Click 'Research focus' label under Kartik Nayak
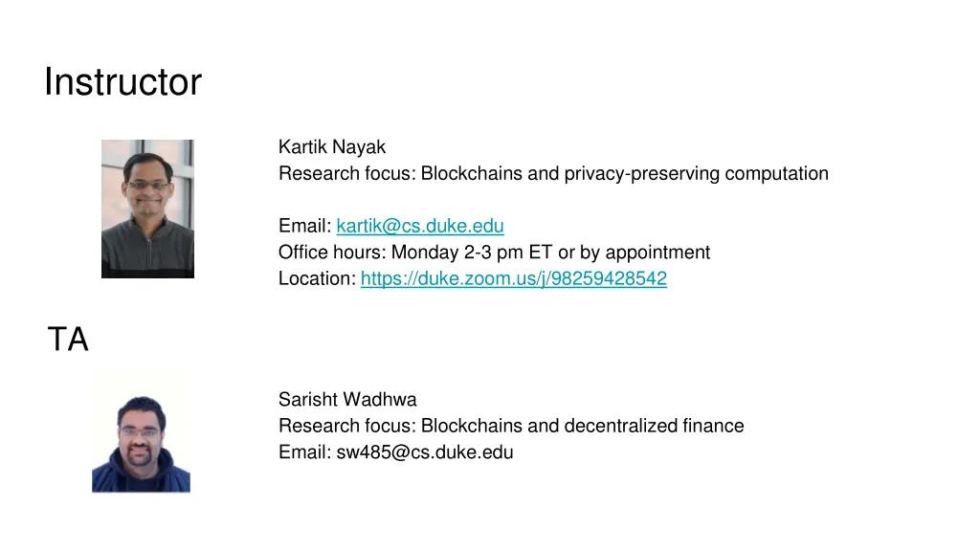Screen dimensions: 980x551 (x=346, y=174)
